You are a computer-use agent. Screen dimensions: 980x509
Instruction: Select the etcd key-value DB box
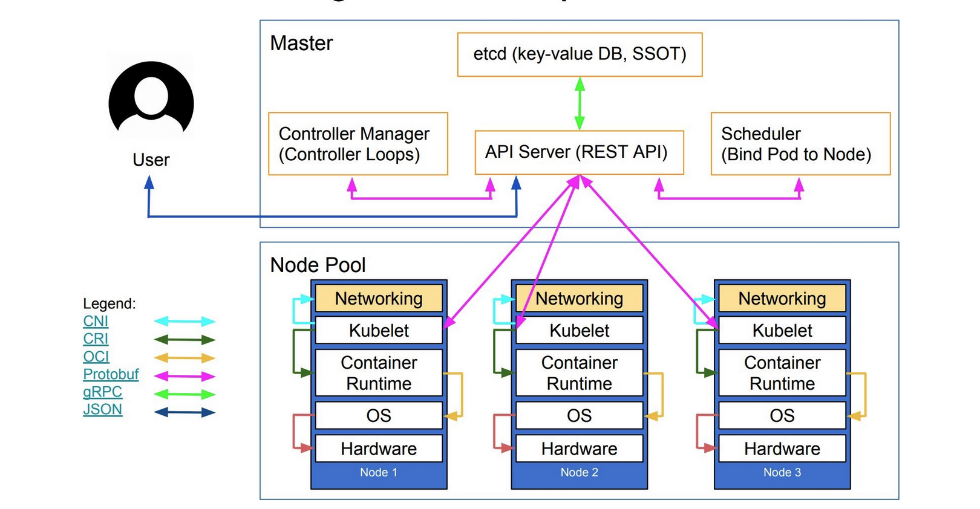580,54
